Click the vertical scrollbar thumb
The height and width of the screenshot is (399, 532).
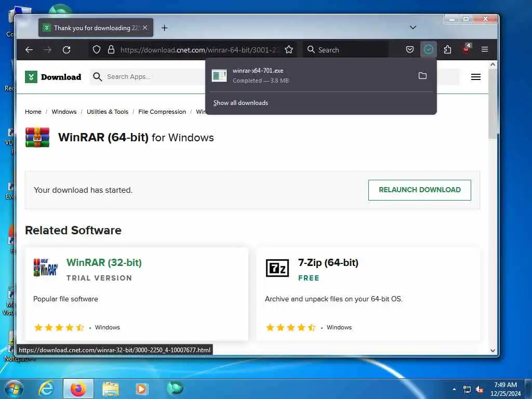click(x=493, y=103)
